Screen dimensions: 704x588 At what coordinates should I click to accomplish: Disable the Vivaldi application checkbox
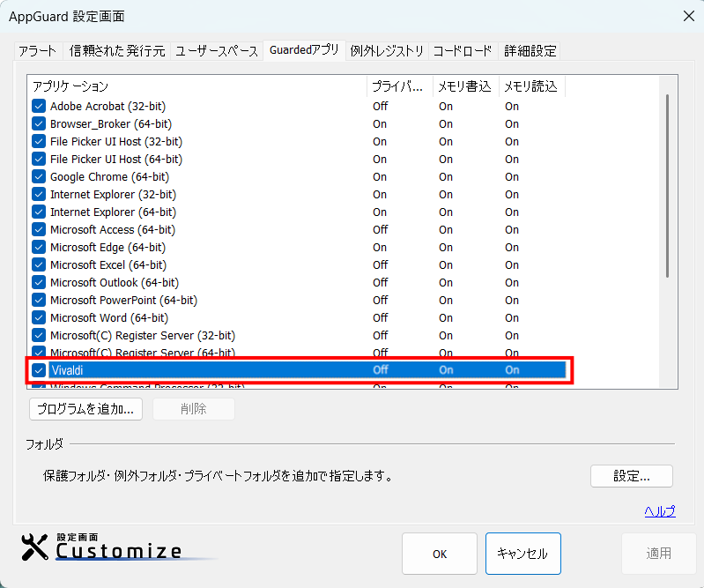click(x=39, y=370)
